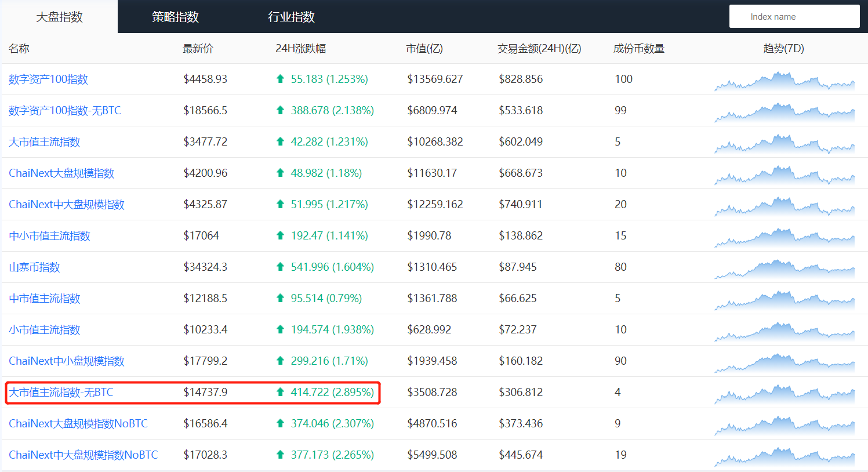Click the 市值(亿) column header
This screenshot has height=472, width=868.
pyautogui.click(x=424, y=49)
